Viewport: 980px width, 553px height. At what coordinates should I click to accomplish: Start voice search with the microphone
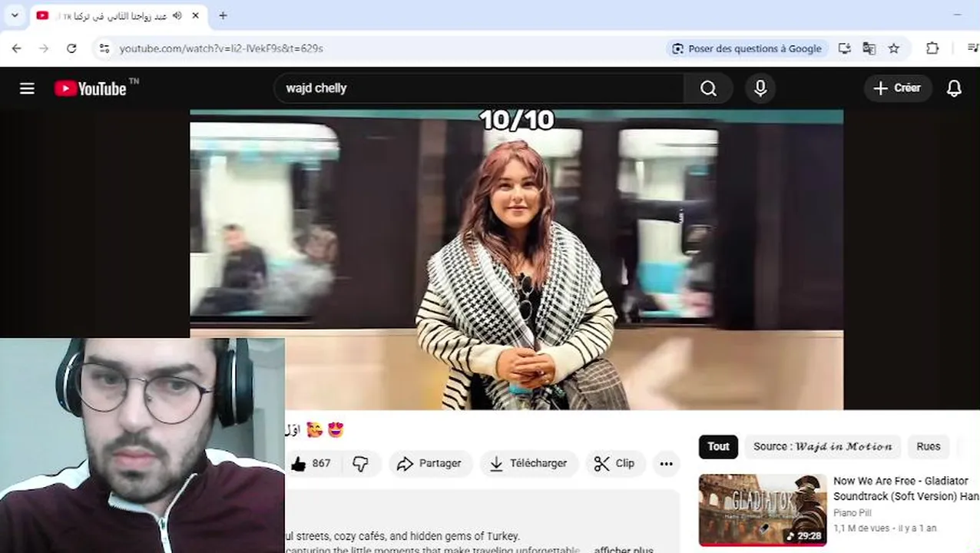coord(760,88)
